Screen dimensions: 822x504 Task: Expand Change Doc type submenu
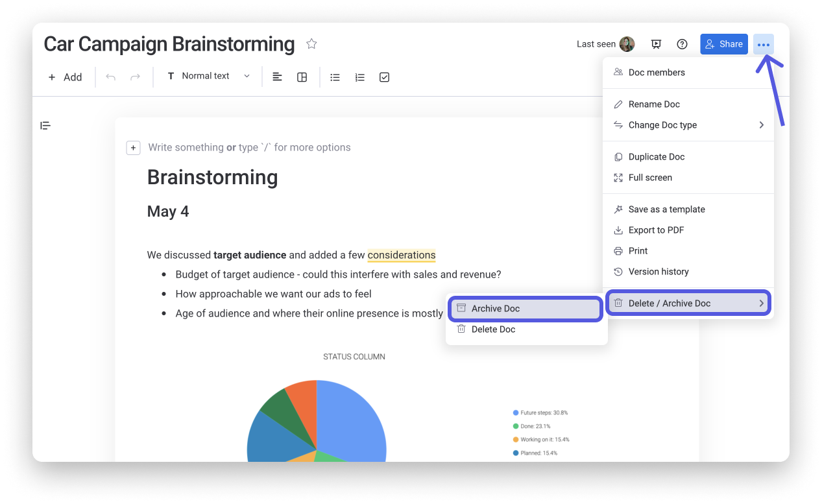point(688,125)
